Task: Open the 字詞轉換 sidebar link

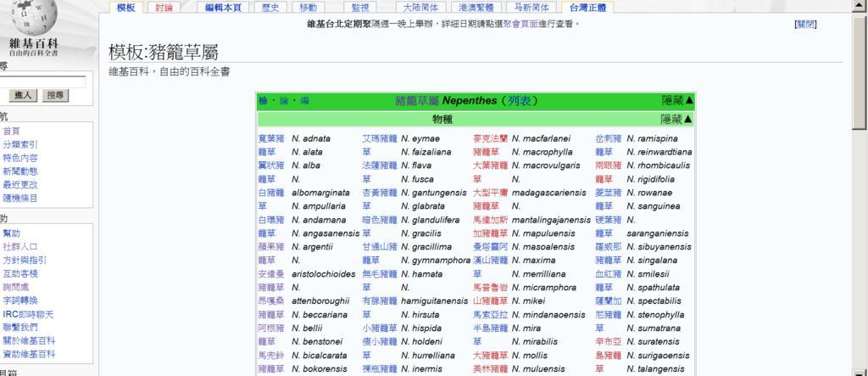Action: 20,300
